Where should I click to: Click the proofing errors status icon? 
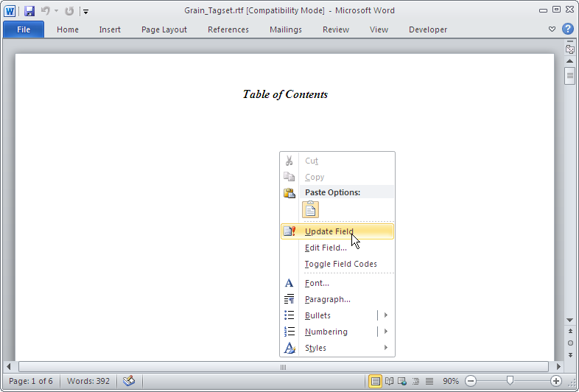[x=128, y=381]
